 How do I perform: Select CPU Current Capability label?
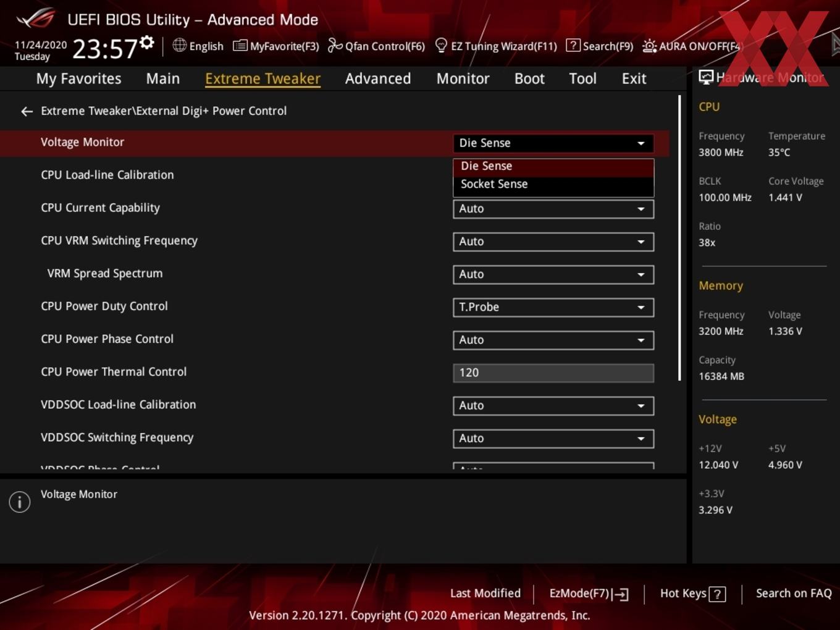(100, 208)
